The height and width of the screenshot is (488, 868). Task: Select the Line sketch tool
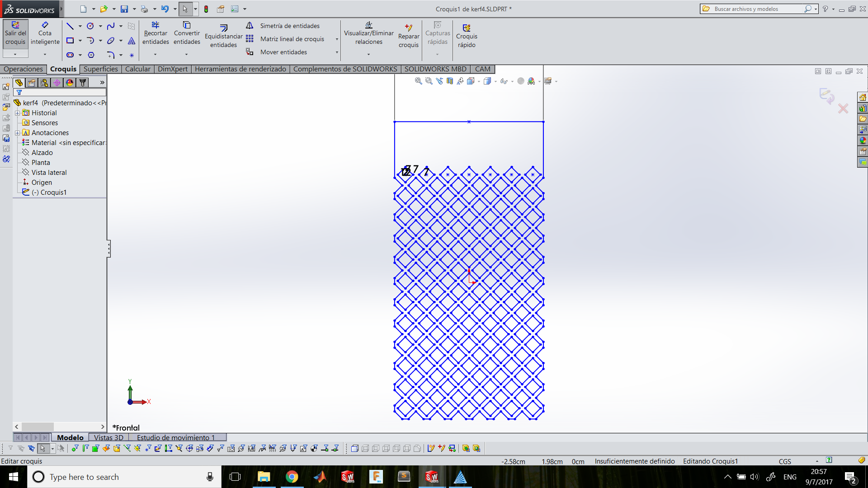[x=70, y=26]
